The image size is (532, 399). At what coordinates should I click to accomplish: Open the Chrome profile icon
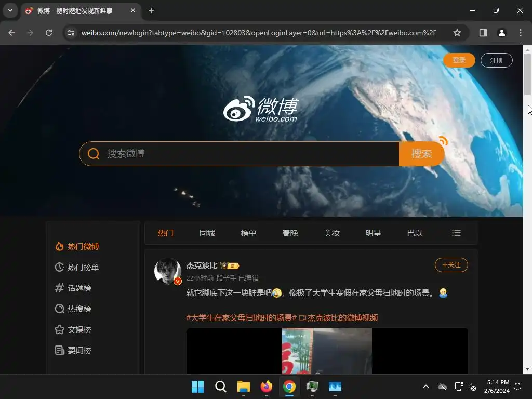[501, 33]
